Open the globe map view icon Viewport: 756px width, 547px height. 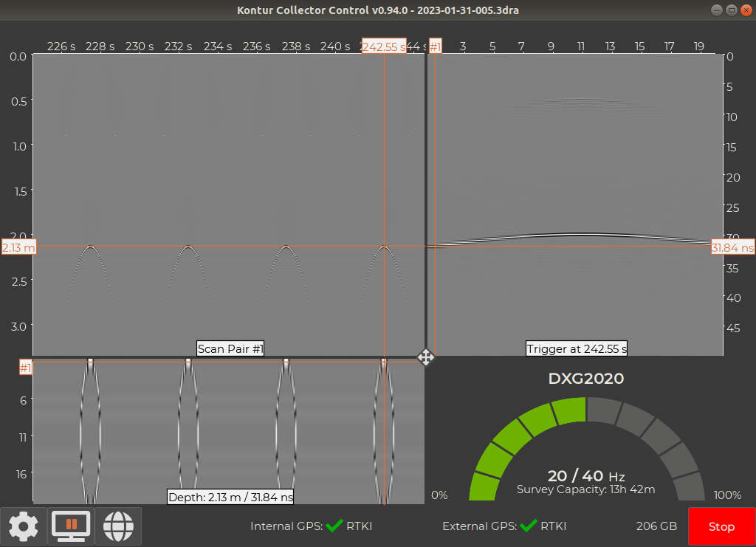click(x=118, y=526)
